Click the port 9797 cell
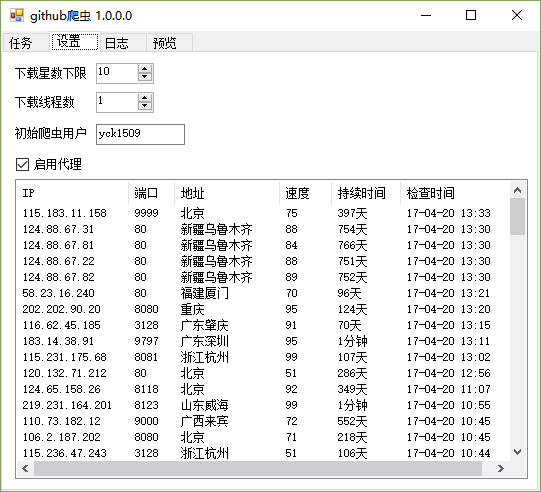The image size is (541, 492). (x=146, y=341)
